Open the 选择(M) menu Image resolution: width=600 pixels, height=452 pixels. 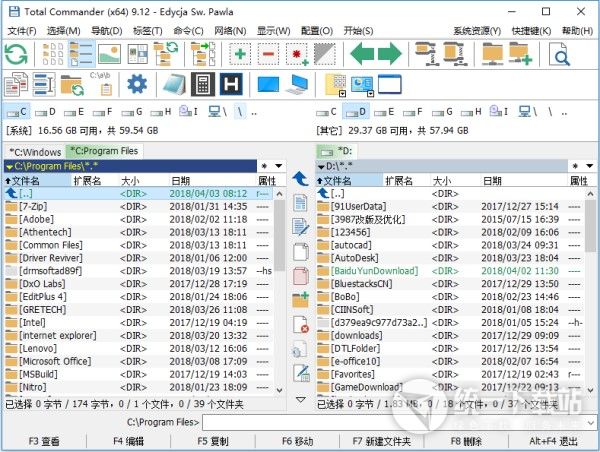coord(64,31)
